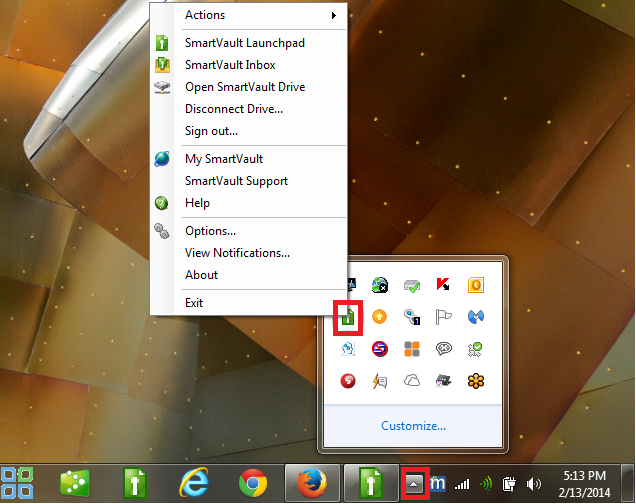Select View Notifications...

click(248, 253)
